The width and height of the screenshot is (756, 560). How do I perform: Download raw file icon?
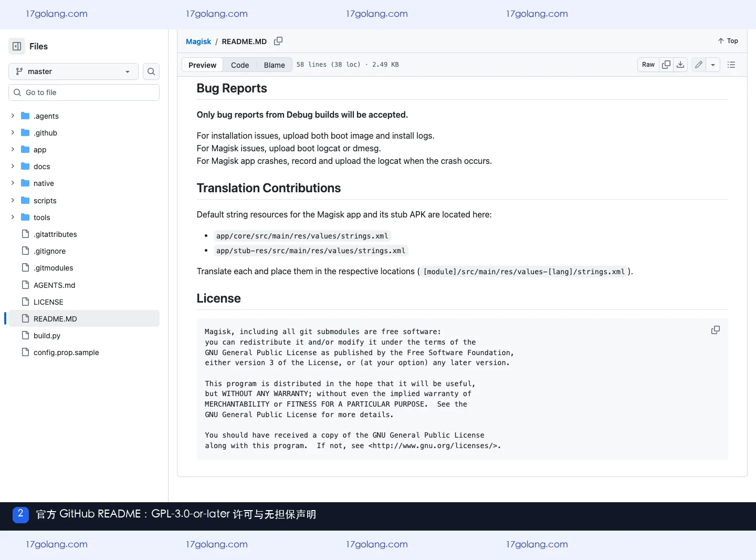[680, 65]
